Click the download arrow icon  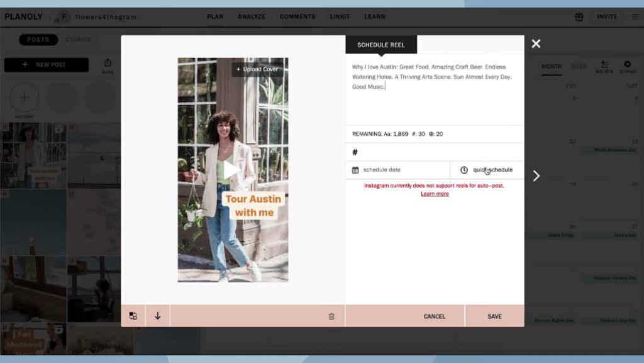[158, 316]
